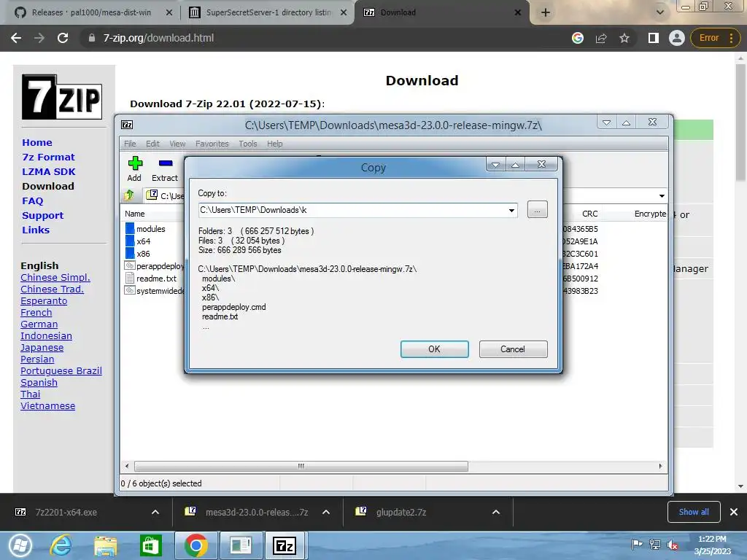Image resolution: width=747 pixels, height=560 pixels.
Task: Open the FAQ link
Action: [x=32, y=201]
